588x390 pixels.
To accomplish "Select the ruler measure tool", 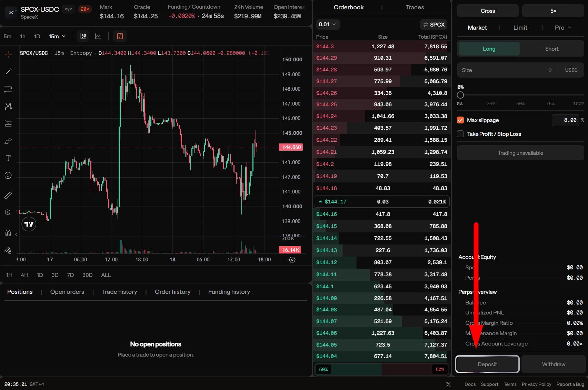I will pyautogui.click(x=8, y=195).
